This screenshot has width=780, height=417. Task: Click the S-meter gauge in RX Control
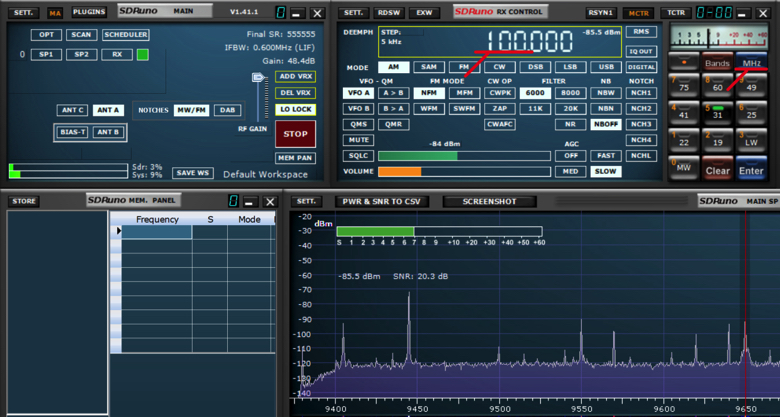pyautogui.click(x=719, y=37)
